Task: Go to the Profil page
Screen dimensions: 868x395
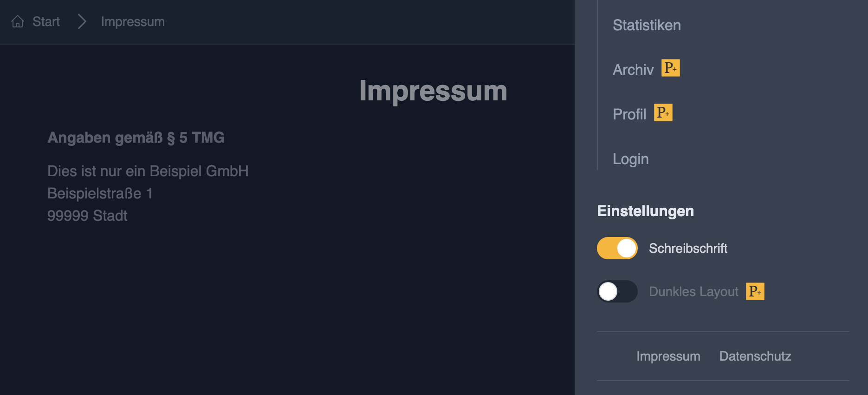Action: click(629, 114)
